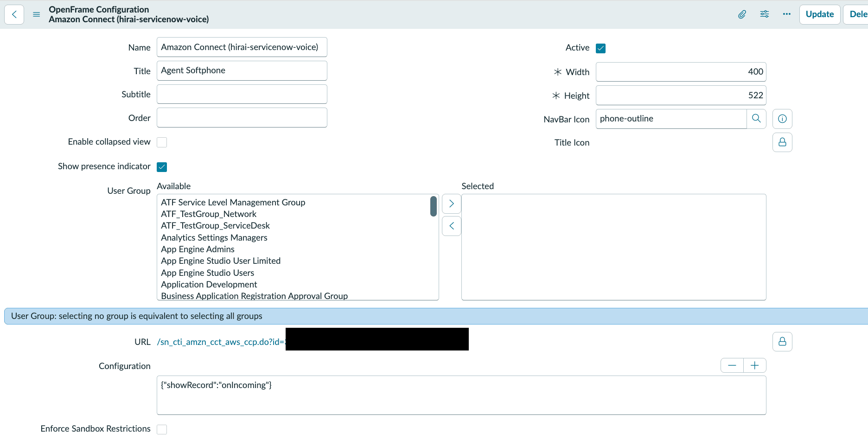Click the NavBar Icon info button
This screenshot has width=868, height=446.
782,119
